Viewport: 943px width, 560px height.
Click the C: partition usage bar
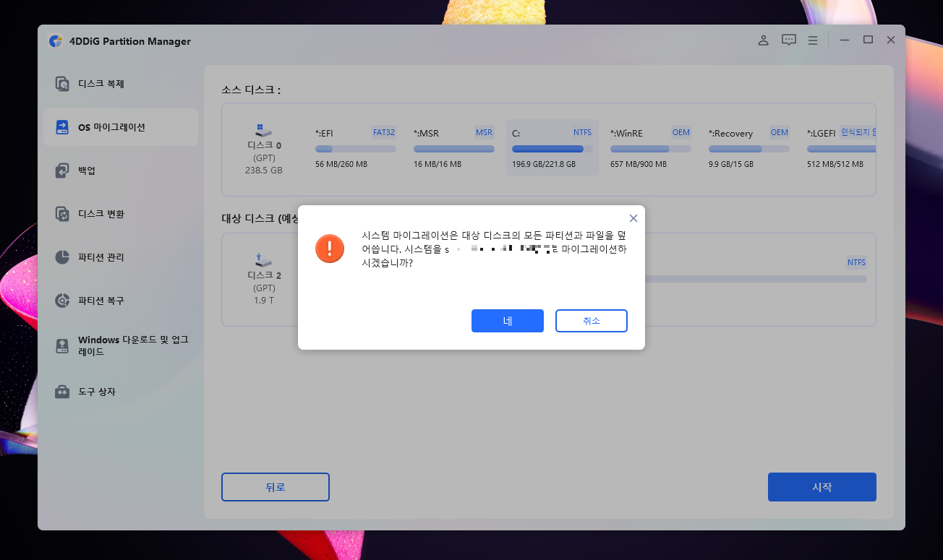click(x=552, y=149)
